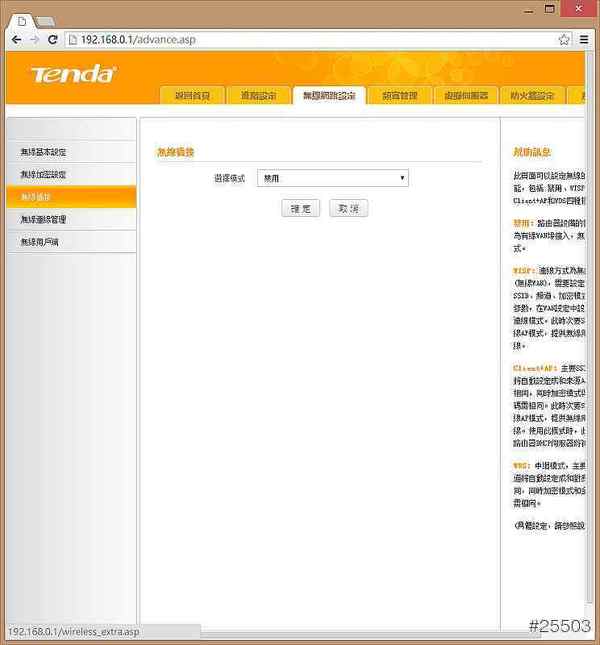Open 無線用戶端 in the sidebar
This screenshot has width=600, height=645.
coord(72,242)
